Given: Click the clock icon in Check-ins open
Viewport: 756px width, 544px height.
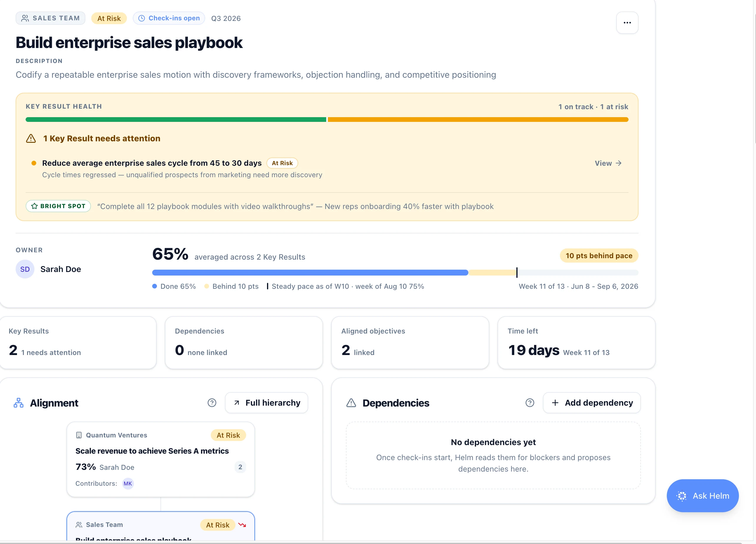Looking at the screenshot, I should [x=142, y=18].
